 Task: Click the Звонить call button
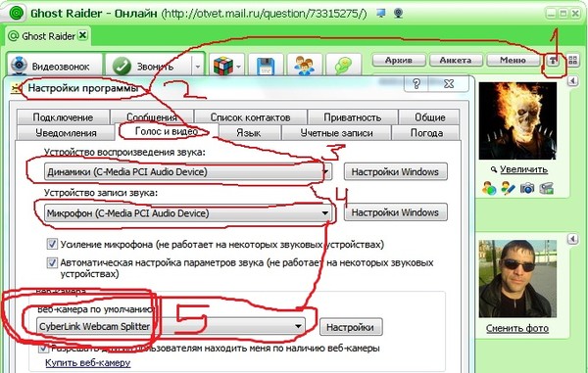click(149, 67)
